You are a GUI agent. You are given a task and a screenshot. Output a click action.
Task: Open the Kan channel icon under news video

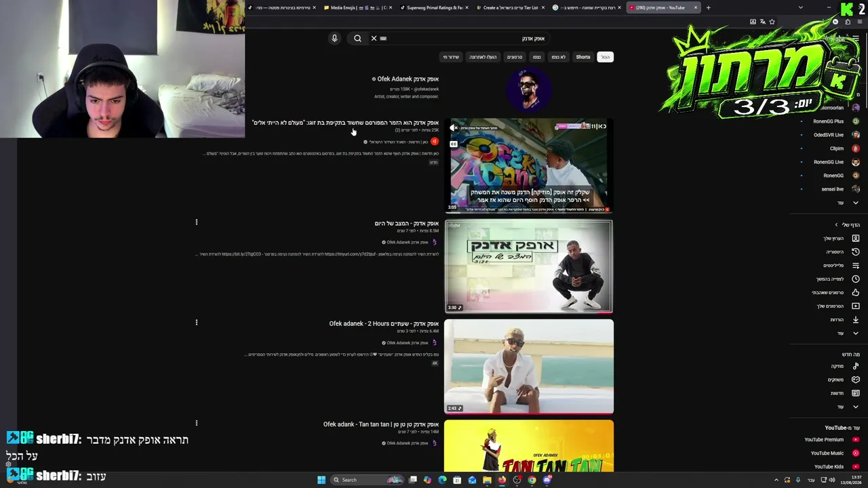pyautogui.click(x=435, y=142)
